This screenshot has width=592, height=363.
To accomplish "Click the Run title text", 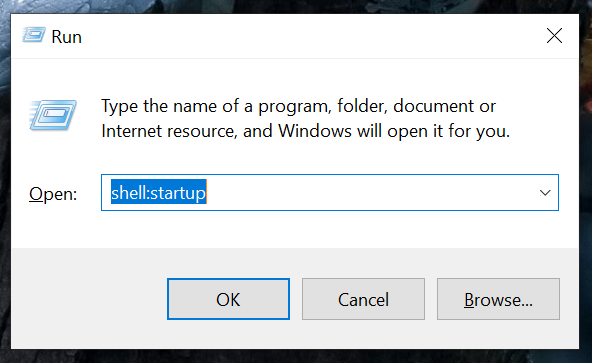I will (x=66, y=37).
